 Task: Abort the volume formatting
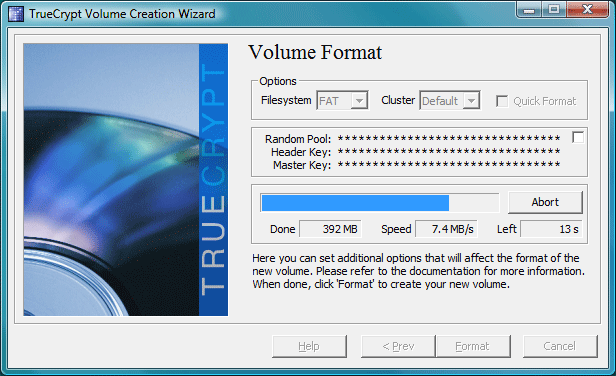tap(545, 202)
